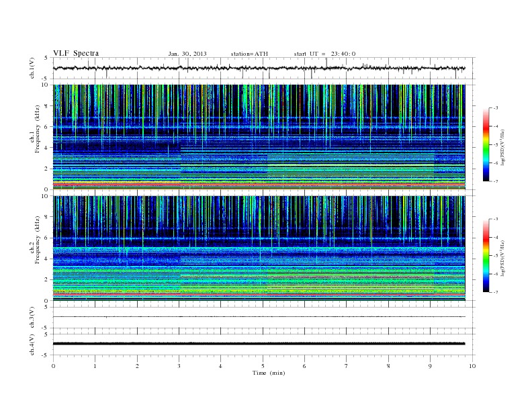Click the "Time (min)" axis label

(x=269, y=373)
